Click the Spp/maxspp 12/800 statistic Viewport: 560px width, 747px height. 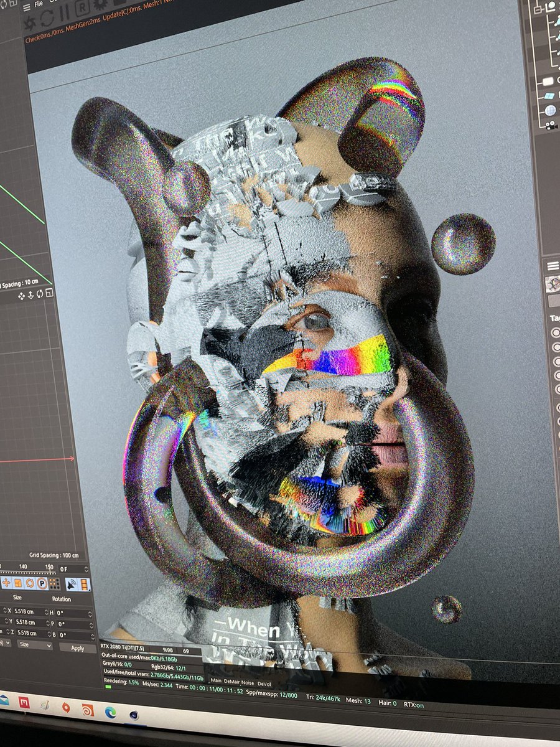coord(271,694)
